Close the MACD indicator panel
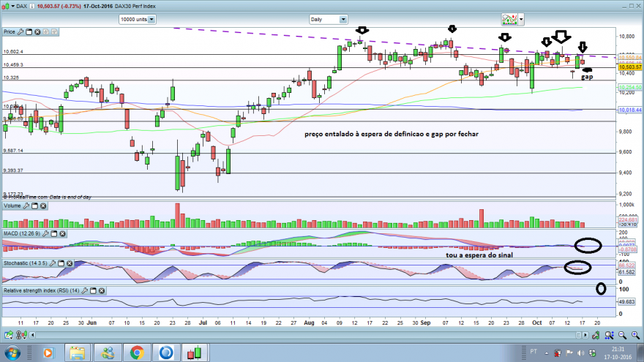 pyautogui.click(x=62, y=233)
